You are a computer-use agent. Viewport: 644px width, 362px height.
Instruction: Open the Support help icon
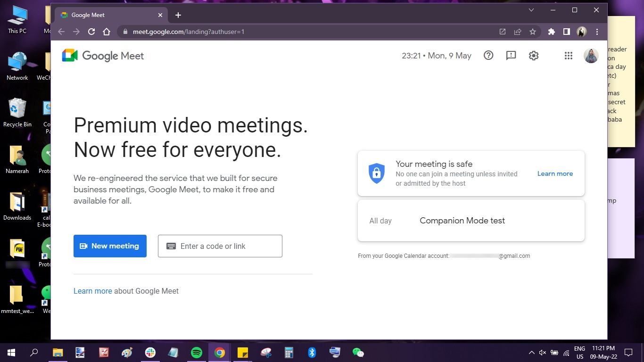tap(488, 56)
